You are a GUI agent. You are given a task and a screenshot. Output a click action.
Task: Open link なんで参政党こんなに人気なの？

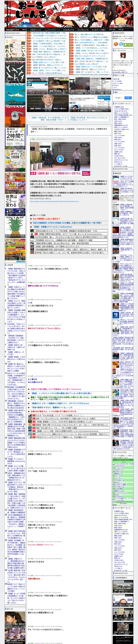tap(46, 219)
